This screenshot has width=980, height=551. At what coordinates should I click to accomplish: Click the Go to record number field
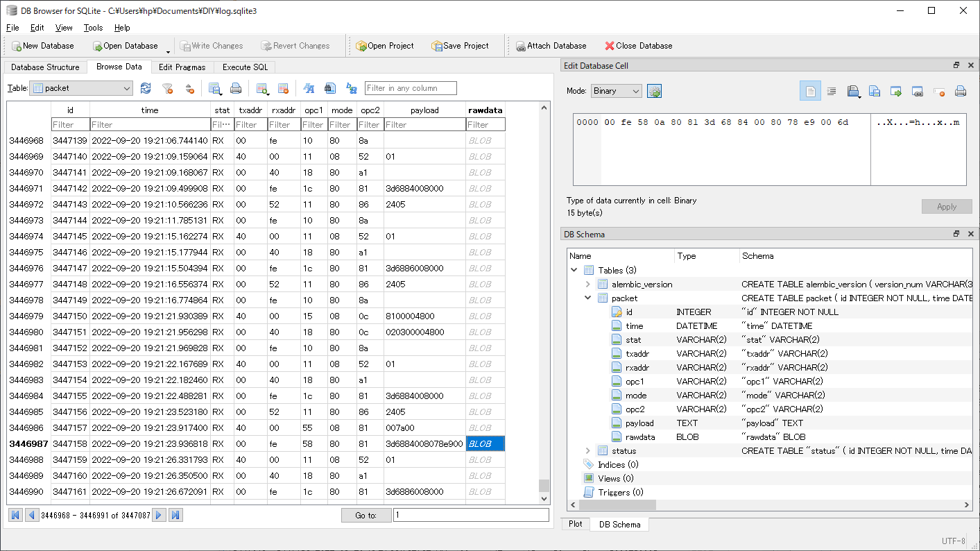(x=471, y=515)
